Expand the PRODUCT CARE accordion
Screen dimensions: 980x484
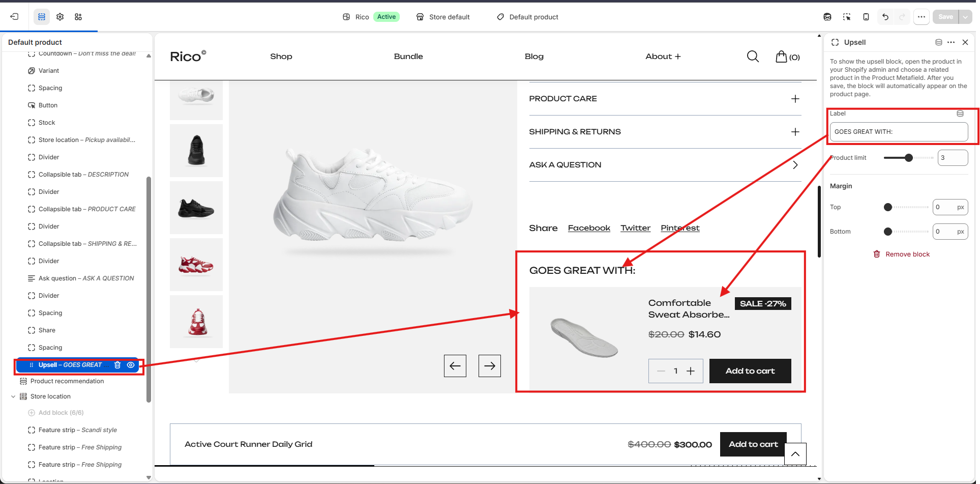coord(795,99)
